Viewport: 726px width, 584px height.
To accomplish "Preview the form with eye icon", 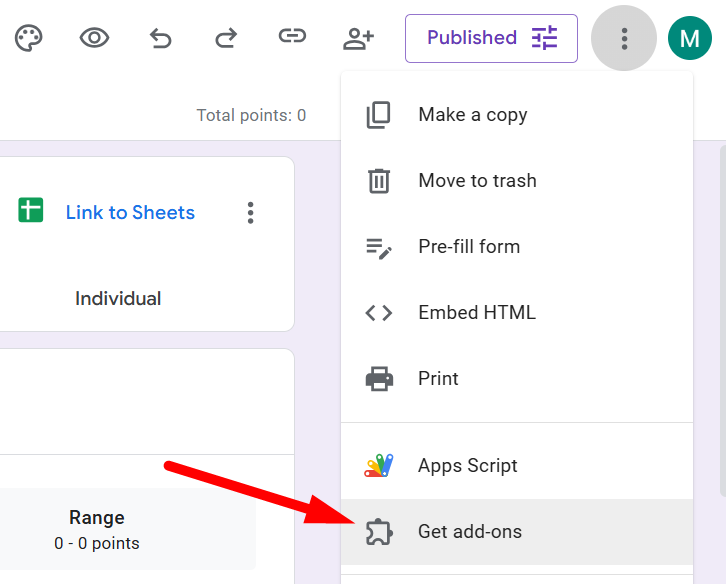I will coord(94,38).
